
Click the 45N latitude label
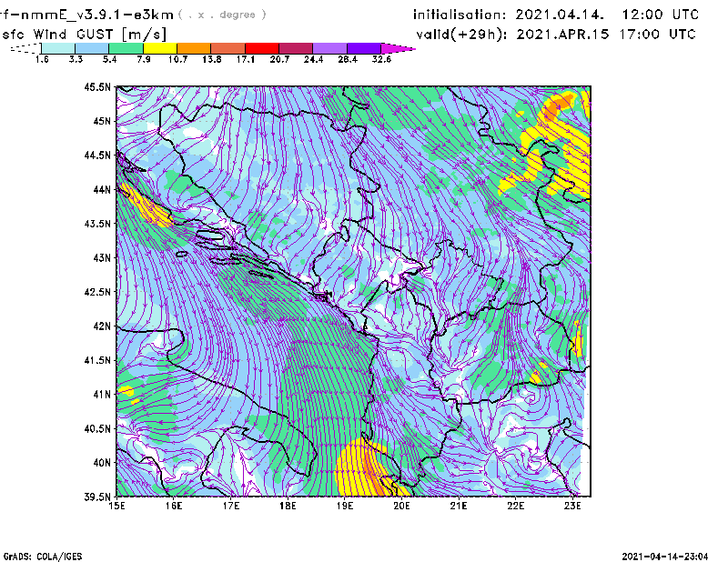coord(102,121)
